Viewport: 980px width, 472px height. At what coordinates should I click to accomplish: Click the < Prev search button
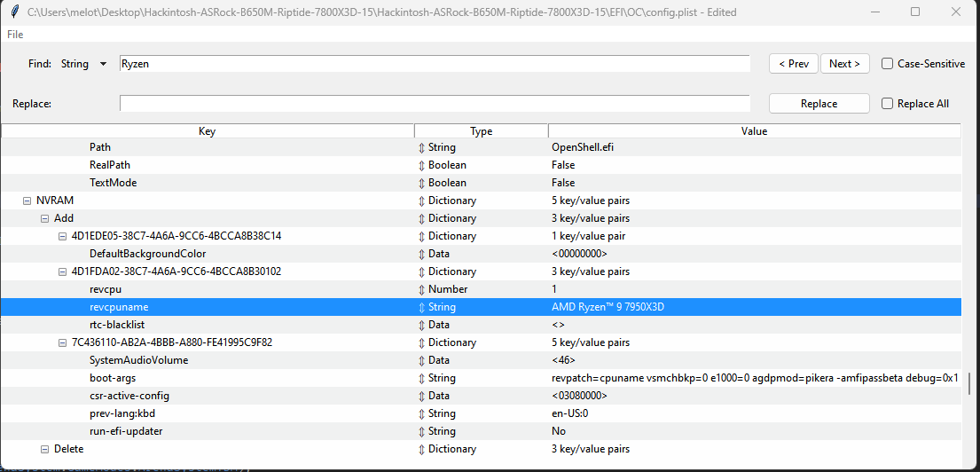point(793,64)
